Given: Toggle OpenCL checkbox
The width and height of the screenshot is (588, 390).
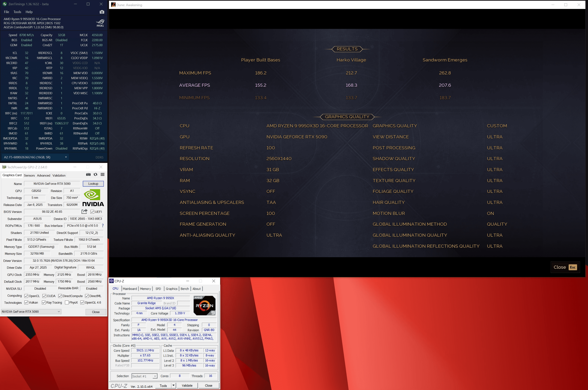Looking at the screenshot, I should coord(26,296).
